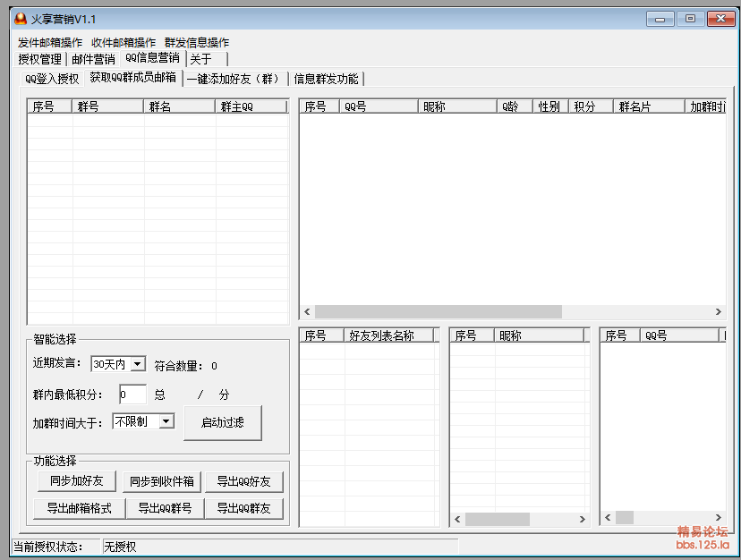Click the 序号 header in the bottom-right QQ号 table
Image resolution: width=741 pixels, height=560 pixels.
click(620, 335)
